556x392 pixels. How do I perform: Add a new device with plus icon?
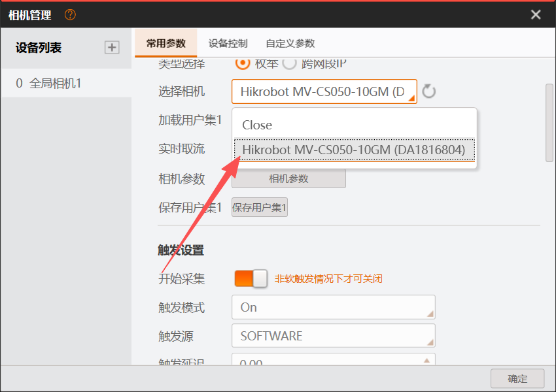pos(112,47)
